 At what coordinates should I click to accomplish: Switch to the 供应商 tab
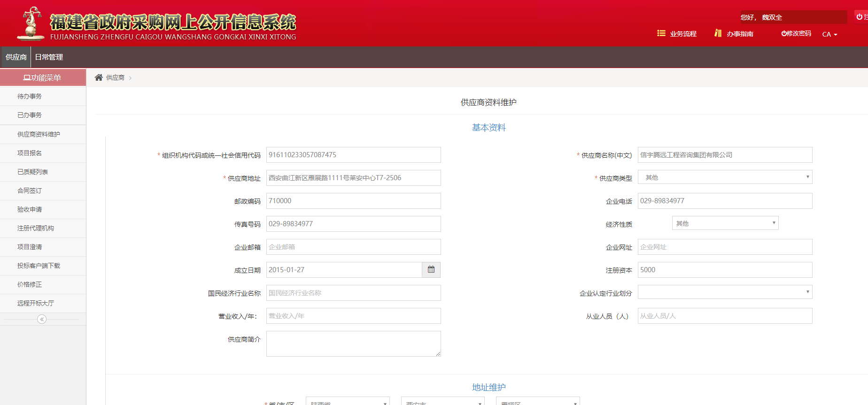point(16,57)
